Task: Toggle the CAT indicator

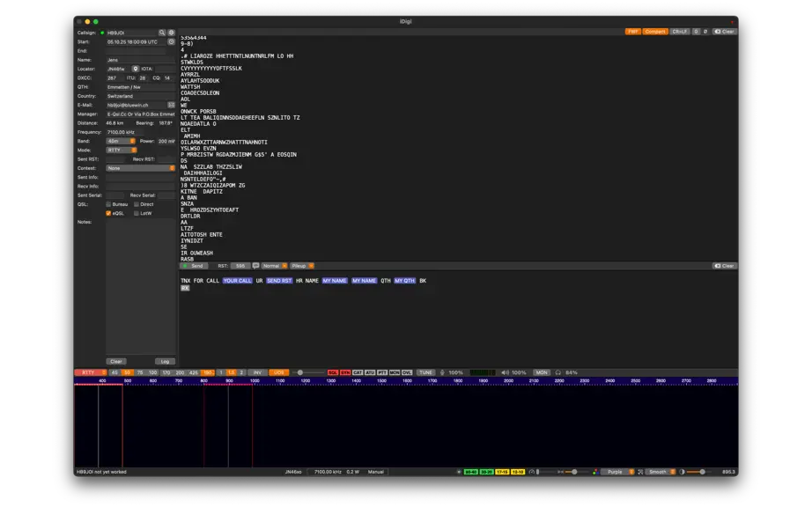Action: pos(358,372)
